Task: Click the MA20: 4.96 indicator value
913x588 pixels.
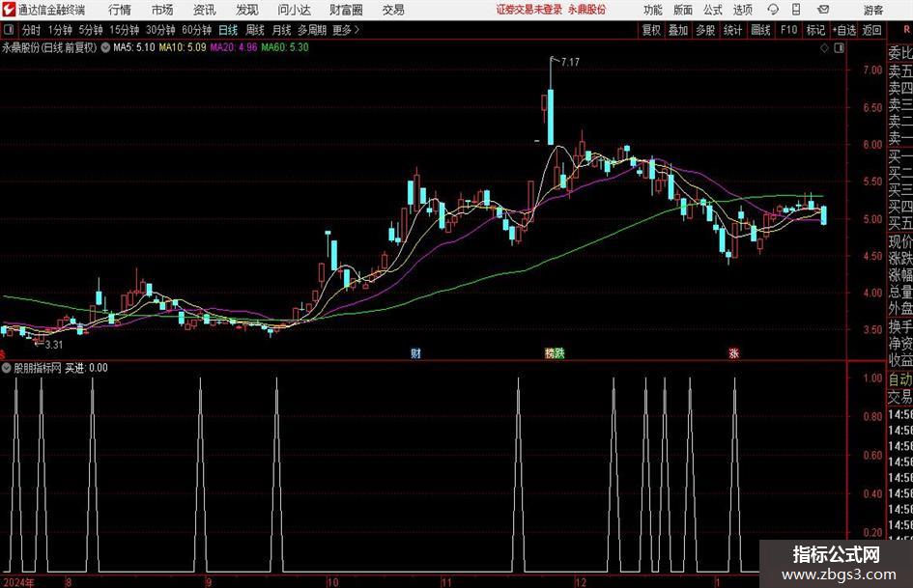Action: point(234,47)
